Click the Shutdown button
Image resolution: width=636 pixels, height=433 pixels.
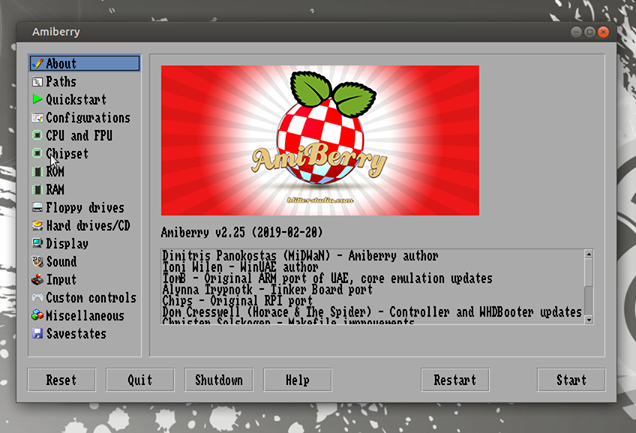pyautogui.click(x=219, y=380)
